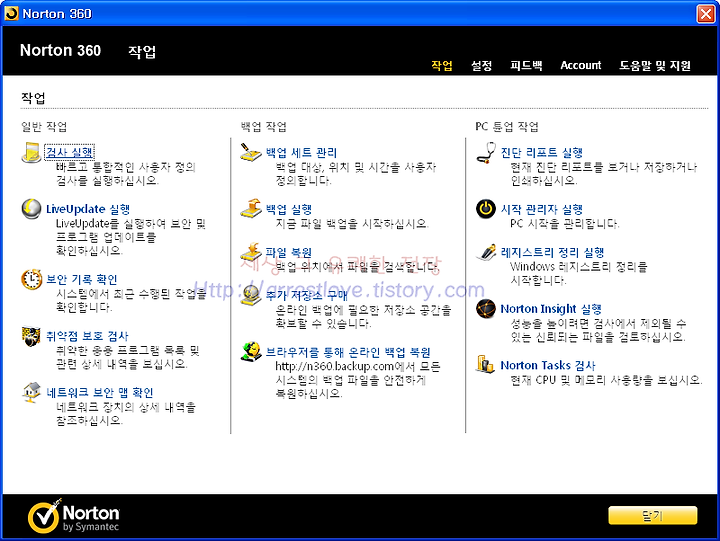Click the 진단 리포트 stethoscope icon

tap(486, 152)
